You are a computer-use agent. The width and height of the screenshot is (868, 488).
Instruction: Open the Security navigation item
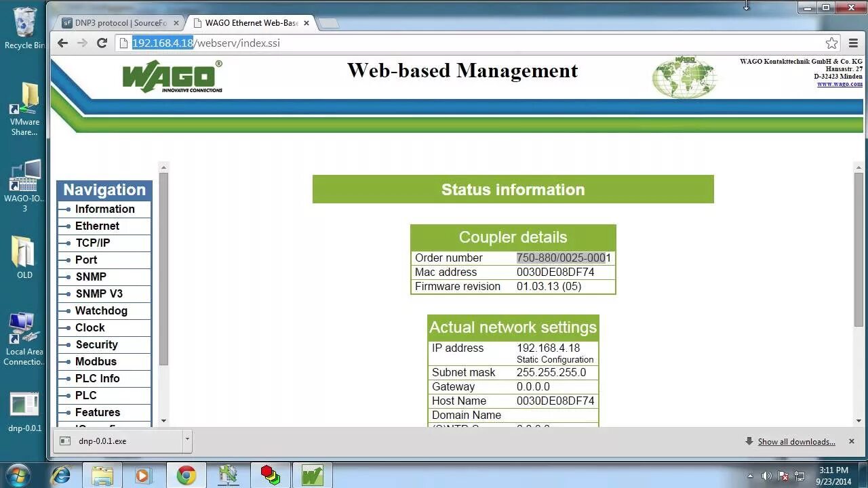click(104, 344)
